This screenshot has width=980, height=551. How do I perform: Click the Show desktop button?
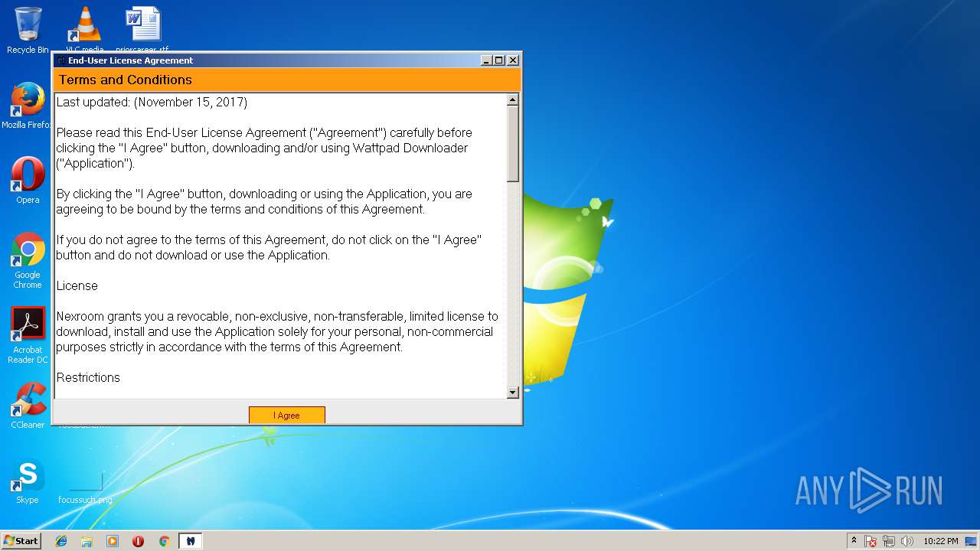[x=972, y=541]
